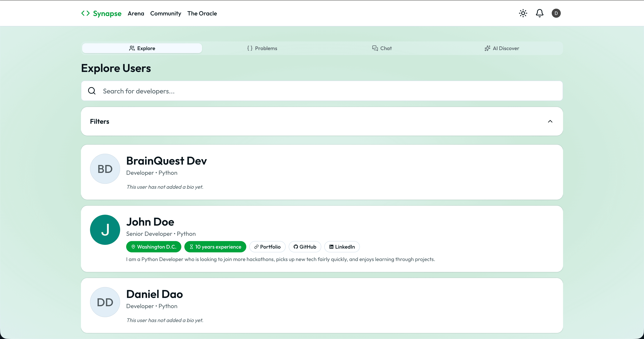
Task: Open John Doe's GitHub link
Action: tap(305, 247)
